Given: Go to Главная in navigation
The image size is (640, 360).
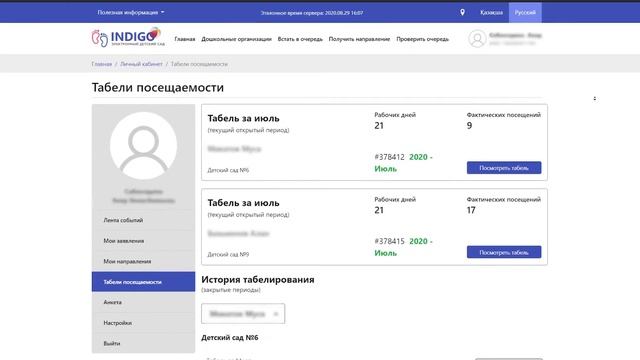Looking at the screenshot, I should tap(185, 39).
